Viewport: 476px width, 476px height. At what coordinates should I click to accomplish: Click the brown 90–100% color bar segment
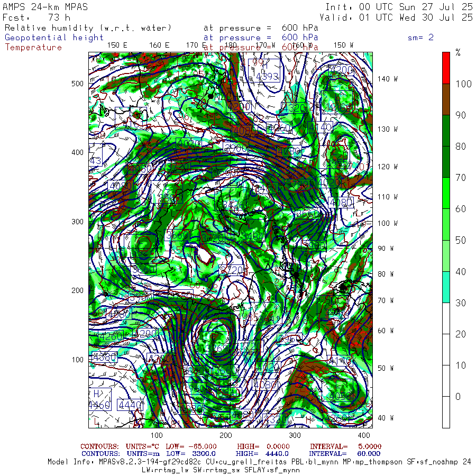(446, 99)
